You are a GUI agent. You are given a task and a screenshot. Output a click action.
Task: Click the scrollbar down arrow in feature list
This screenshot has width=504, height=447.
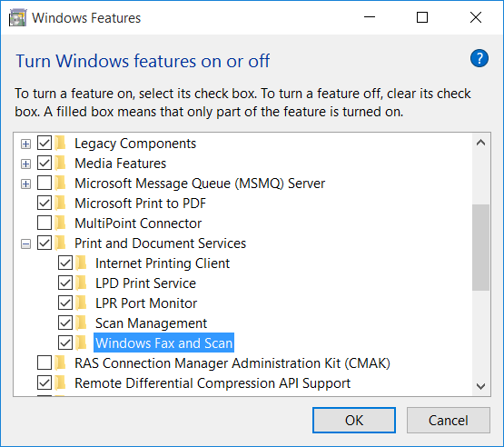[480, 386]
